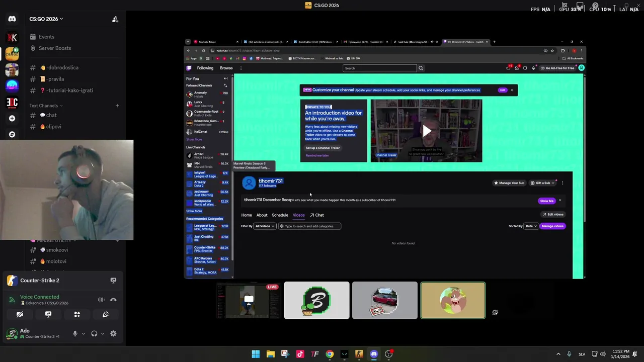This screenshot has height=362, width=644.
Task: Toggle the crossed-camera icon beside stream tiles
Action: pyautogui.click(x=495, y=312)
